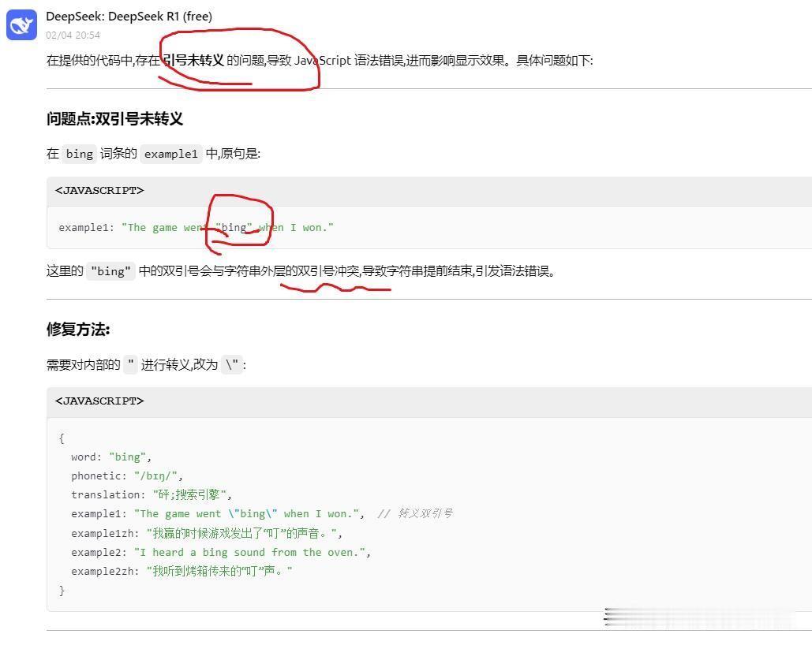Click the inline code '\"' in the fix sentence

[x=231, y=365]
